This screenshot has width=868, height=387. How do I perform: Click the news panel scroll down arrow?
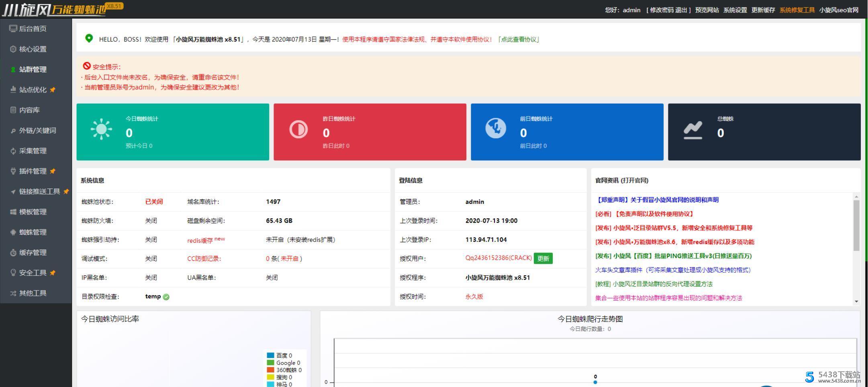pyautogui.click(x=856, y=301)
